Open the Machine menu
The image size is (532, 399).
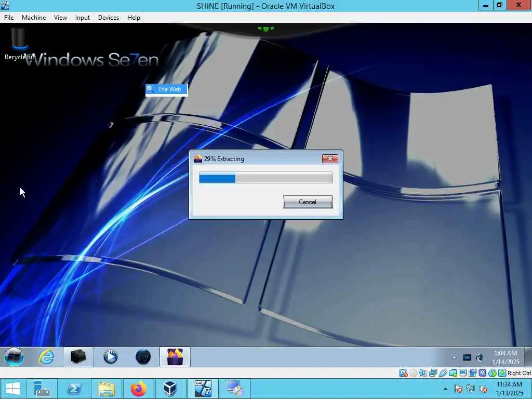34,18
